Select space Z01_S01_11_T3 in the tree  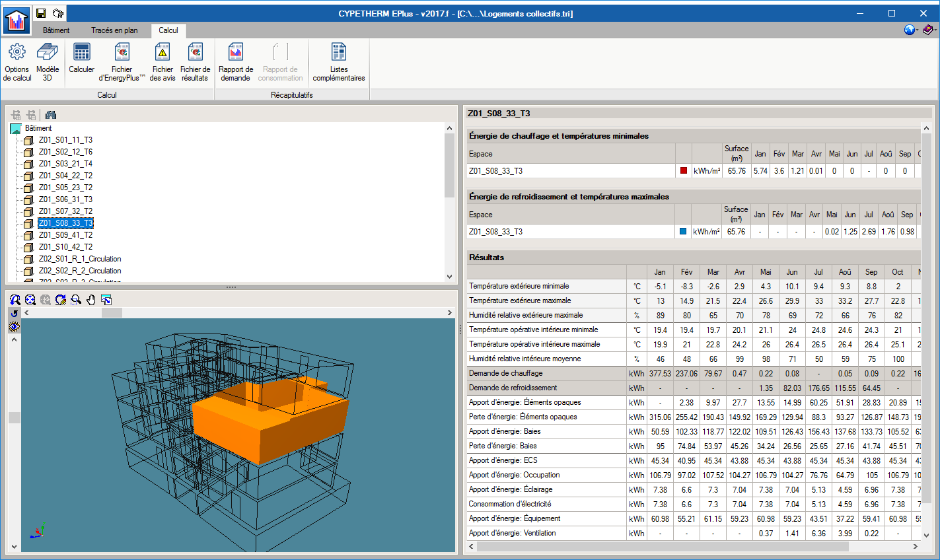pyautogui.click(x=65, y=140)
